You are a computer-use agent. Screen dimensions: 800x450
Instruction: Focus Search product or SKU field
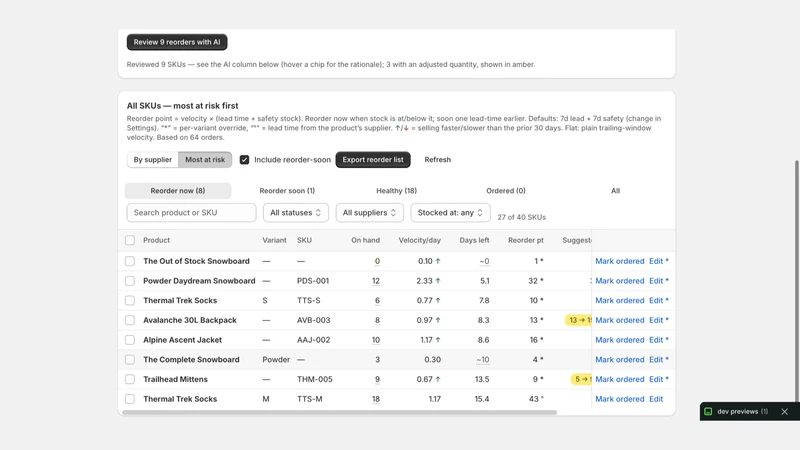click(191, 213)
